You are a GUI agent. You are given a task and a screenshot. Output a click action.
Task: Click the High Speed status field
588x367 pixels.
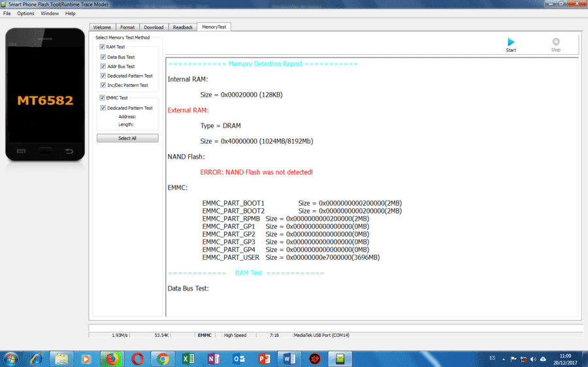click(x=235, y=335)
